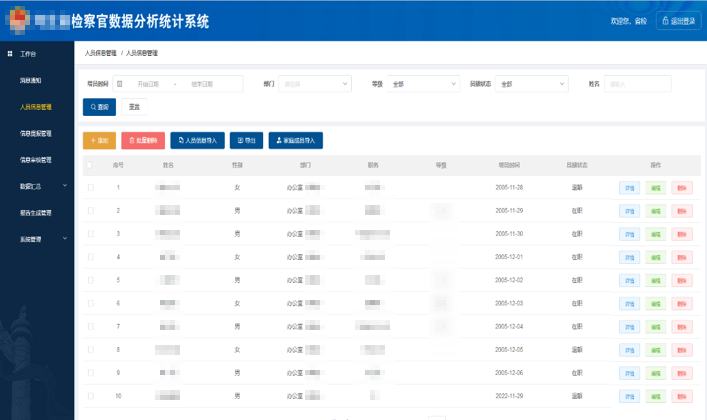
Task: Click the 职务 column header
Action: (373, 165)
